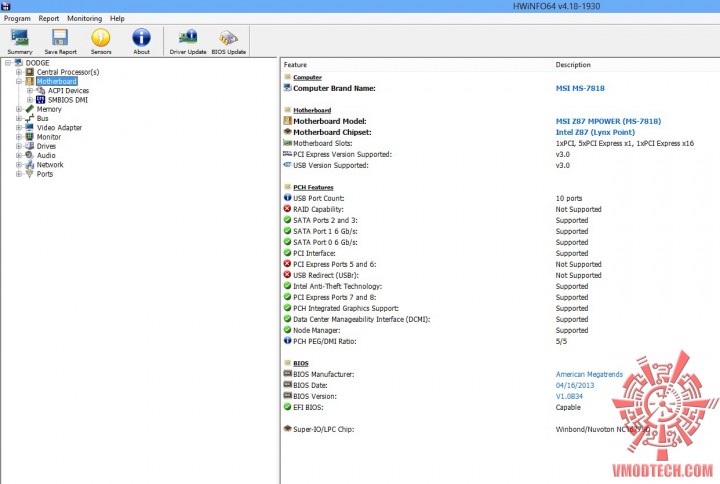The height and width of the screenshot is (484, 720).
Task: Click the chip icon beside Super-IO/LPC Chip
Action: pos(287,428)
